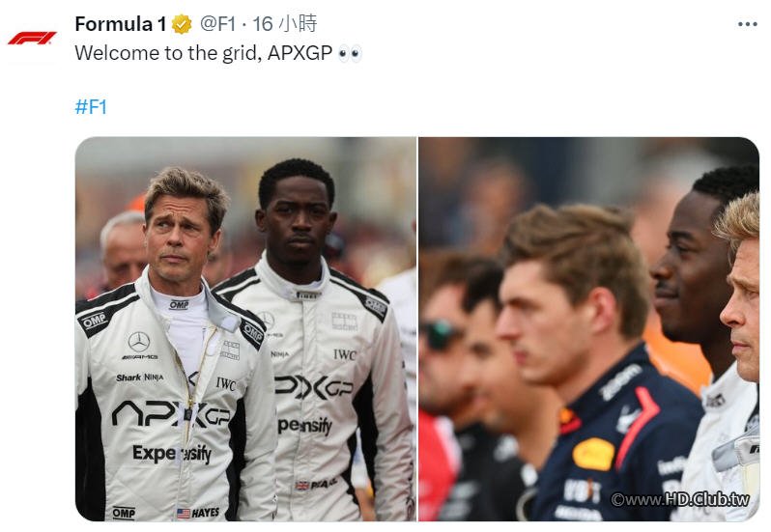Open the right photo of lined-up drivers
The image size is (771, 532).
[588, 328]
